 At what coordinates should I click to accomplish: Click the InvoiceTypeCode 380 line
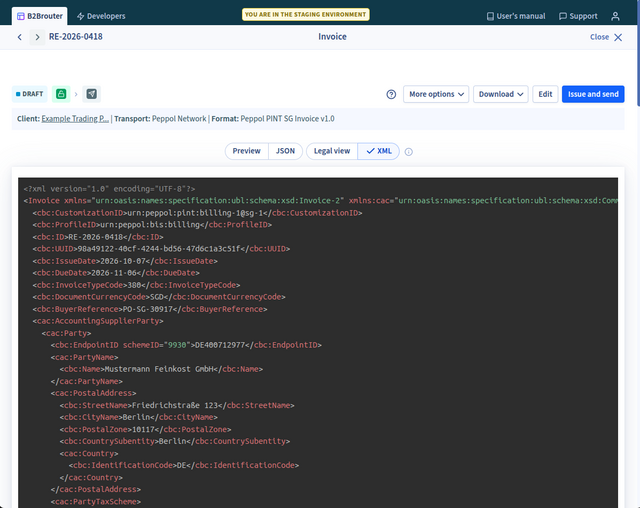(x=136, y=285)
